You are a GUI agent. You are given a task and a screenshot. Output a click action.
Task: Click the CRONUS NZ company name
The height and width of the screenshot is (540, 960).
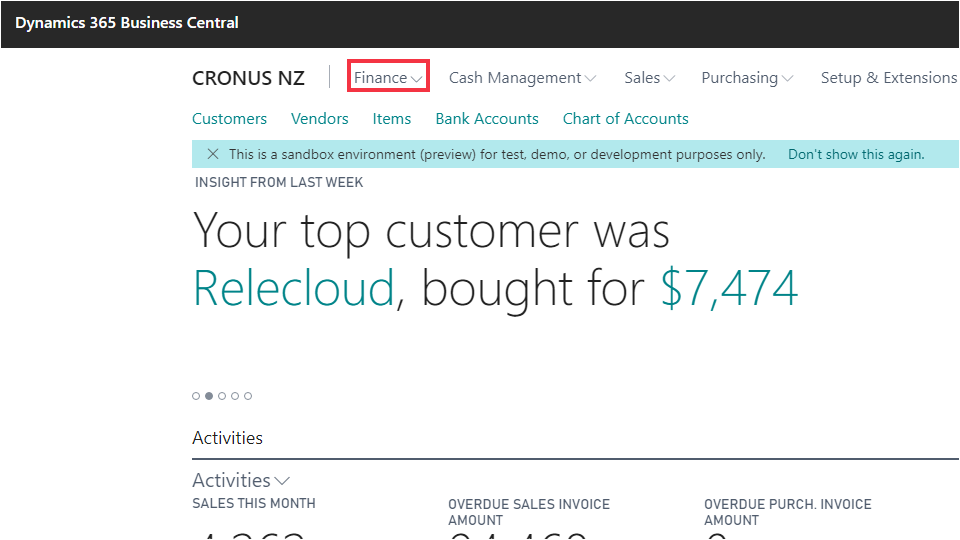(x=249, y=78)
